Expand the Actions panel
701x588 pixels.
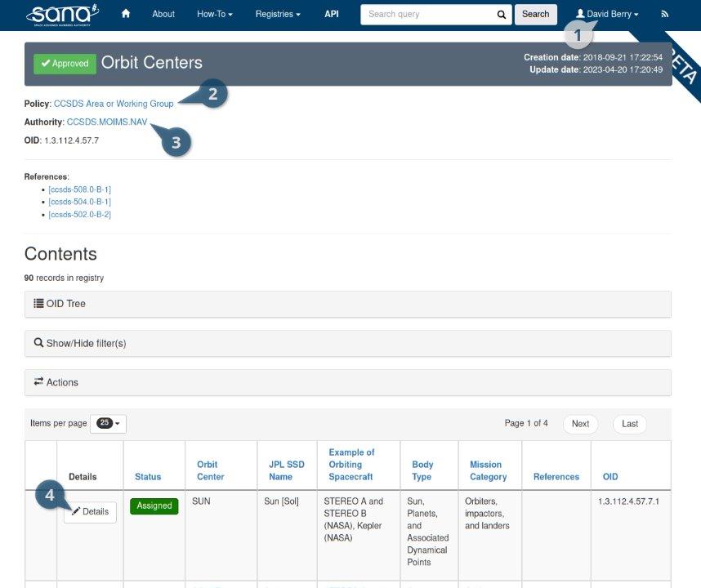[x=56, y=382]
